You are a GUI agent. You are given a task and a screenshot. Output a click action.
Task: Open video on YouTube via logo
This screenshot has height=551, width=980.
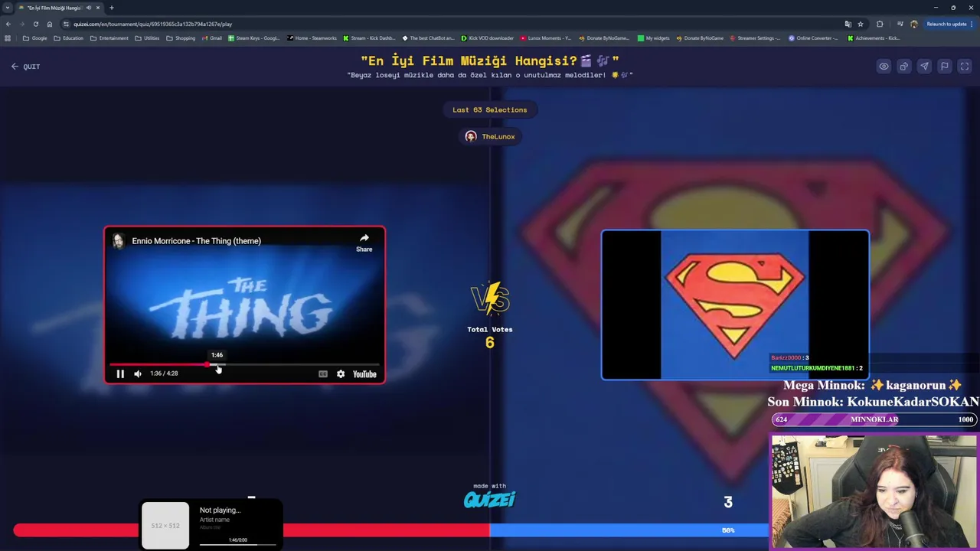click(x=364, y=374)
